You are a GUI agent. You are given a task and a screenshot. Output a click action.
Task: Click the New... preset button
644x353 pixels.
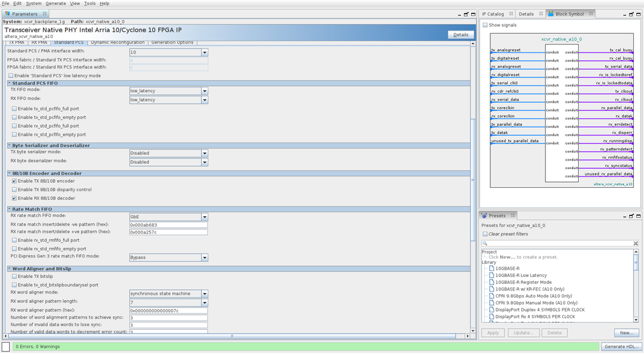click(627, 333)
